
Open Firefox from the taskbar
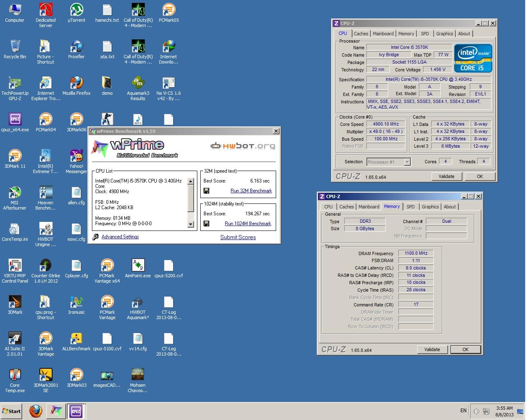tap(36, 411)
